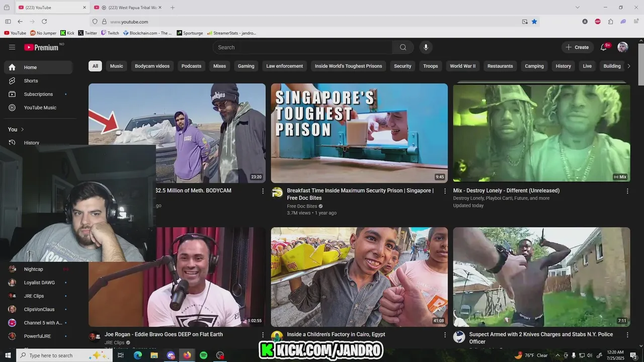The height and width of the screenshot is (362, 644).
Task: Switch to the West Papua Tribal browser tab
Action: pos(127,8)
